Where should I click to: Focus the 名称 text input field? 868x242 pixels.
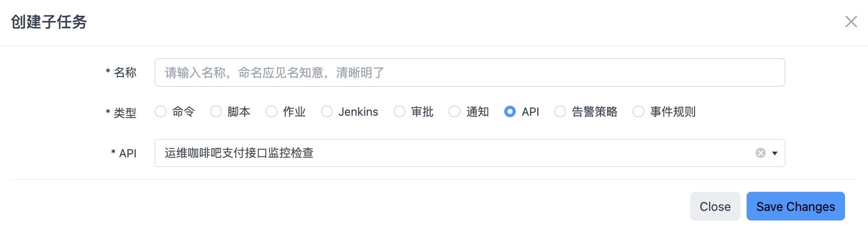click(x=469, y=73)
